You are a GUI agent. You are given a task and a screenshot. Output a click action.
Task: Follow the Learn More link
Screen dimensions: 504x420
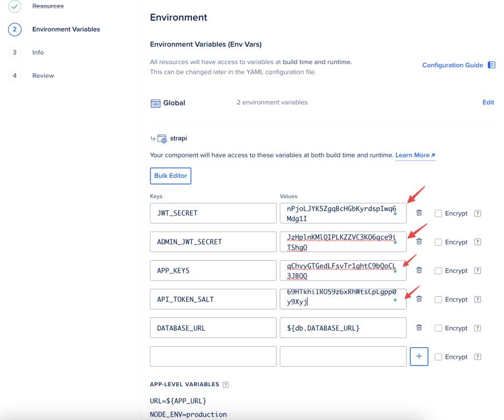(415, 155)
